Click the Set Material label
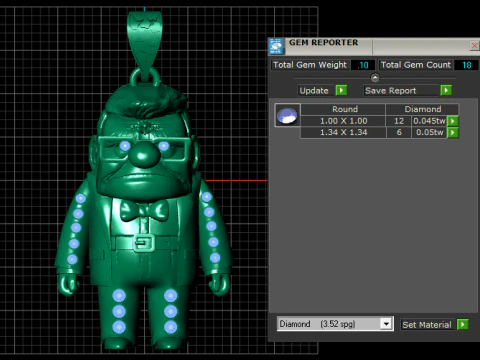The width and height of the screenshot is (480, 360). [x=427, y=325]
